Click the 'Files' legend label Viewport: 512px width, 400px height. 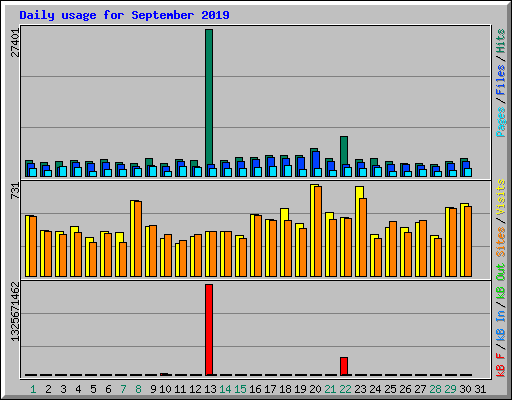(500, 80)
